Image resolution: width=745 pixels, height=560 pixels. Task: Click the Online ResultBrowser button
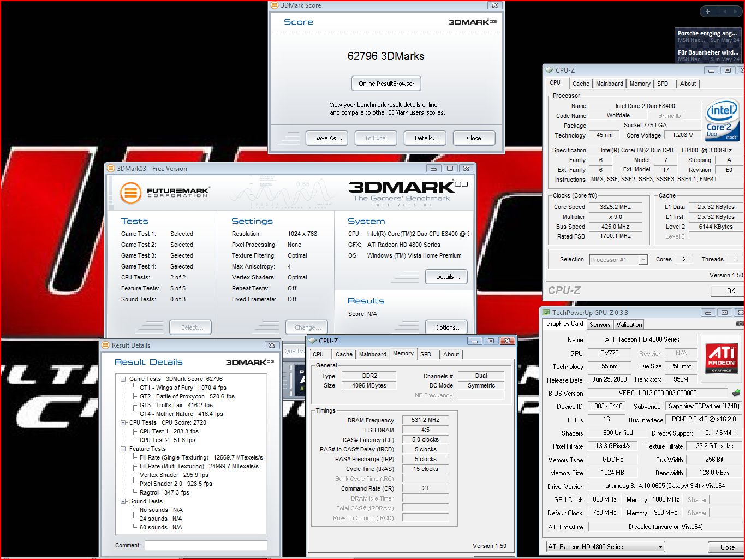(x=386, y=84)
